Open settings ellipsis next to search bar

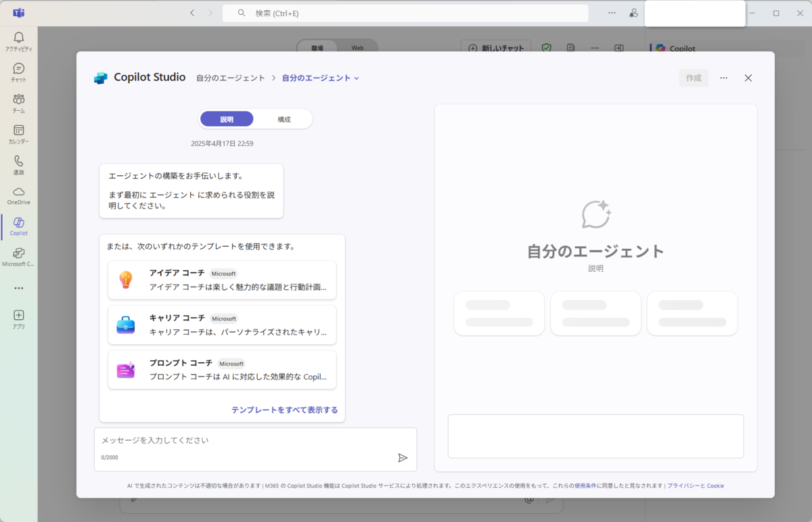point(612,13)
